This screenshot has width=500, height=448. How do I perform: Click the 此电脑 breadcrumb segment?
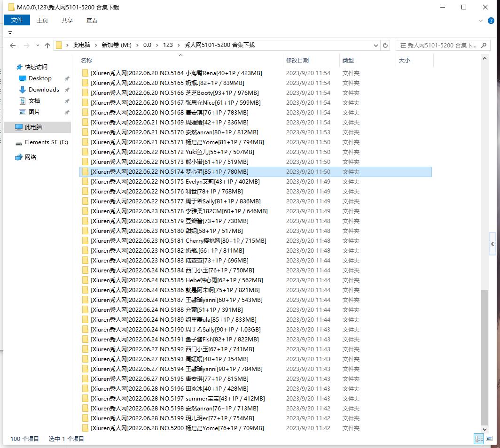[82, 45]
